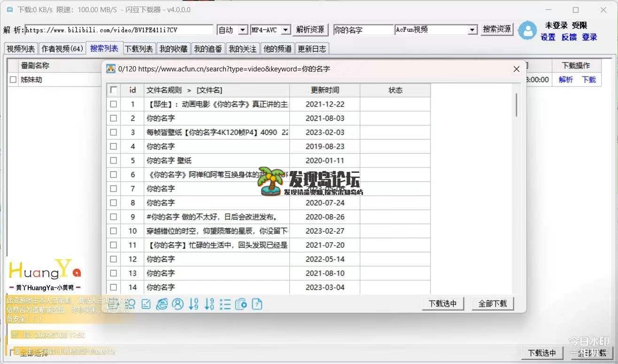The image size is (618, 364).
Task: Sort descending 9 to 0 icon
Action: click(x=209, y=304)
